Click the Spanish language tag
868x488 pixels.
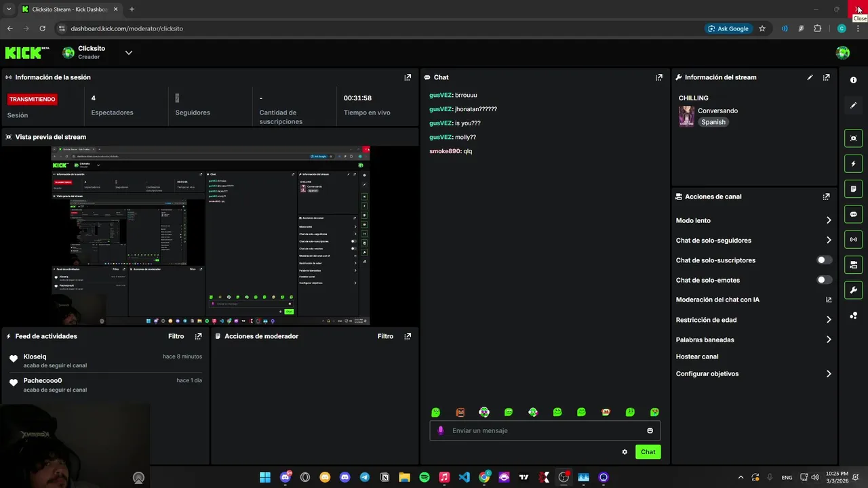713,122
